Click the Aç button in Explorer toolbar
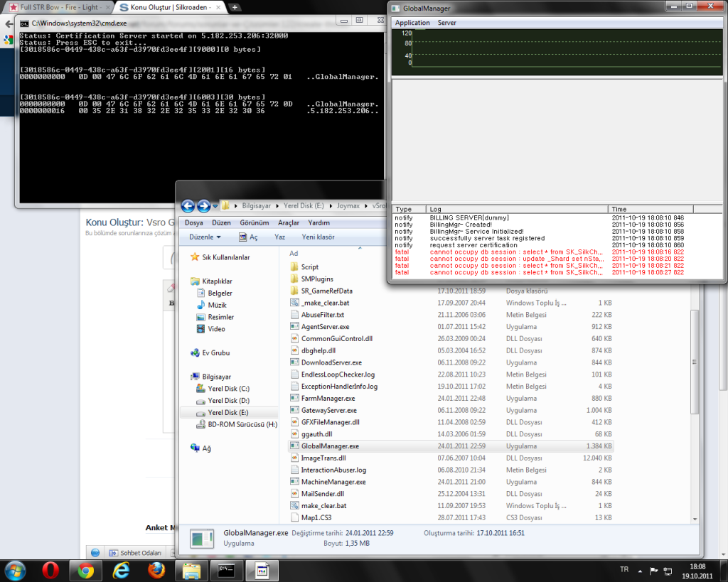The width and height of the screenshot is (728, 582). tap(248, 237)
